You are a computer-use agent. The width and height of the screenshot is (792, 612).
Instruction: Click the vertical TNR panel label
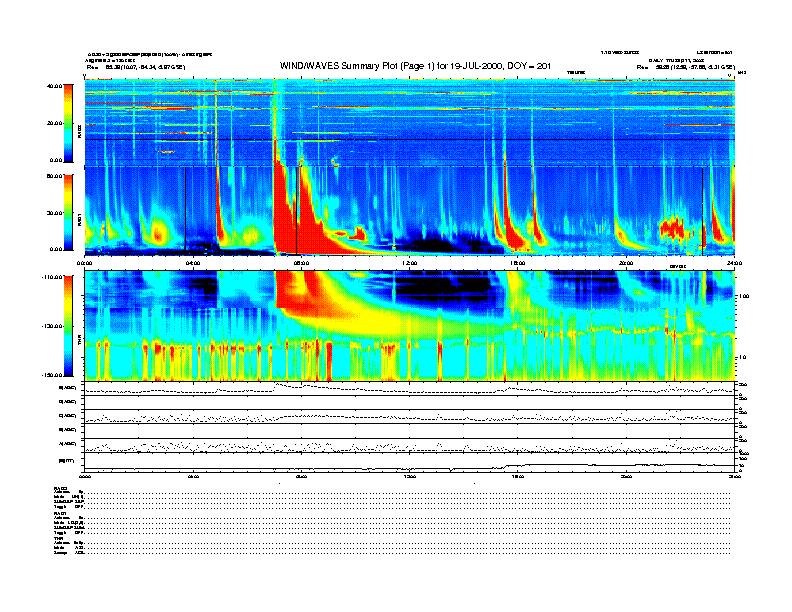pos(79,342)
